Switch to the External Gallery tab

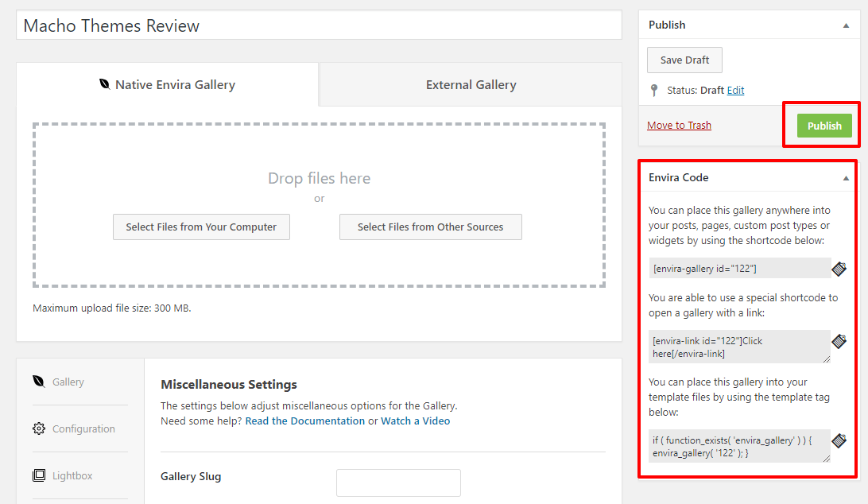click(x=471, y=84)
